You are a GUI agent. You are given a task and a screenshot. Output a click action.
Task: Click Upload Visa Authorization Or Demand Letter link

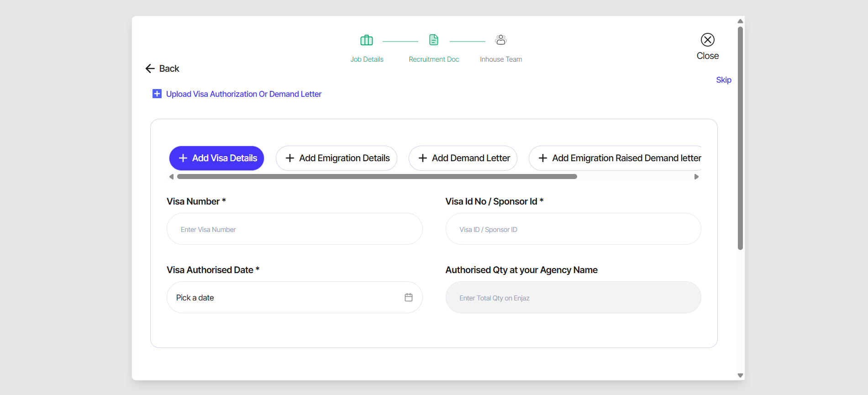[244, 94]
